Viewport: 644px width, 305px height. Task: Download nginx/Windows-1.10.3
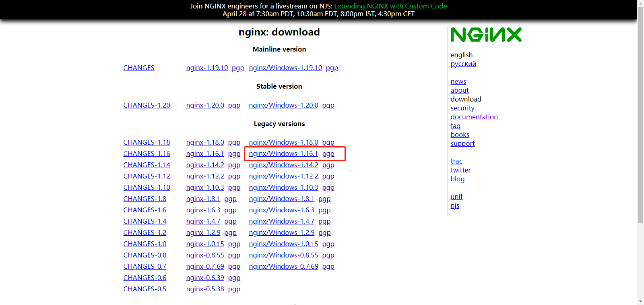283,187
